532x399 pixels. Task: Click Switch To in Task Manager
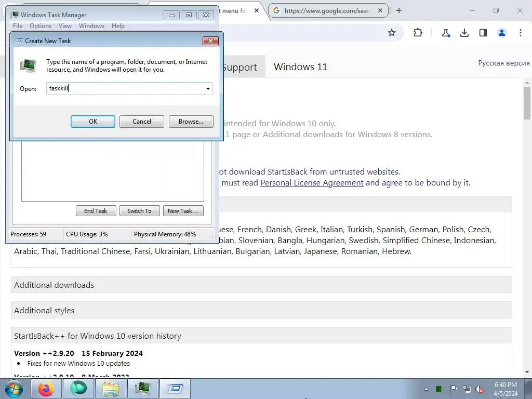[x=139, y=211]
